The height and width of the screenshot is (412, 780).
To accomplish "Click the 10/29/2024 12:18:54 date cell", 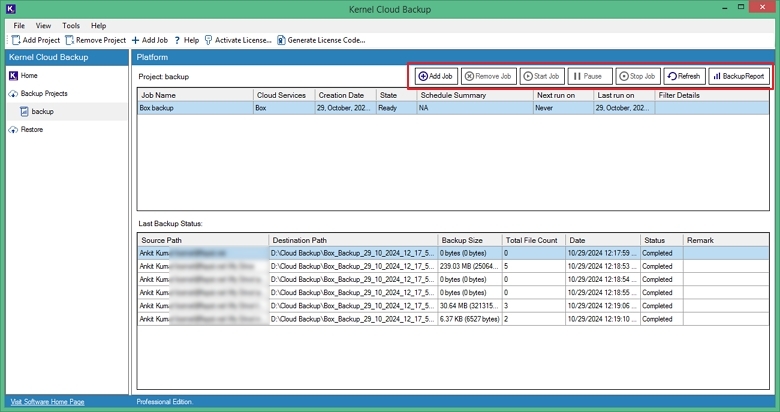I will pyautogui.click(x=603, y=280).
